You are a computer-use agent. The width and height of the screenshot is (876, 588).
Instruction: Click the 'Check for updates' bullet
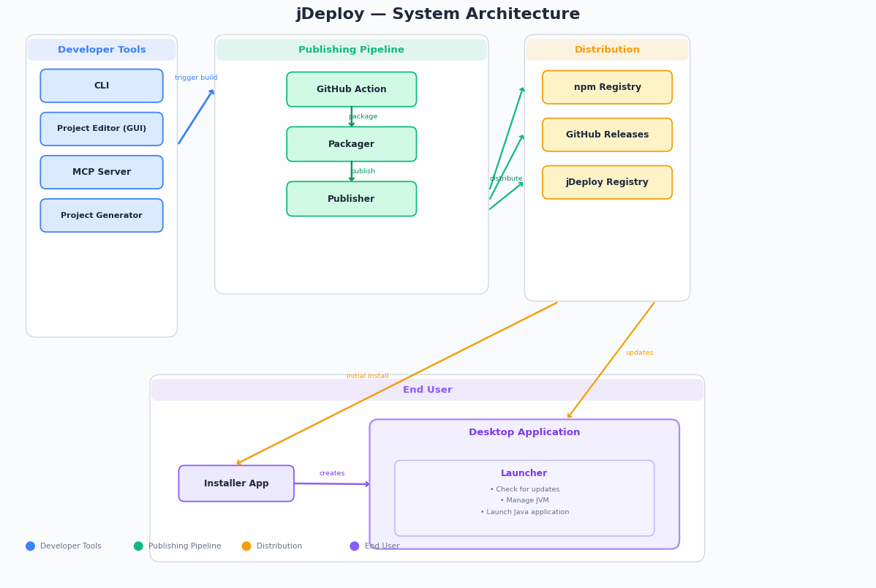click(524, 489)
